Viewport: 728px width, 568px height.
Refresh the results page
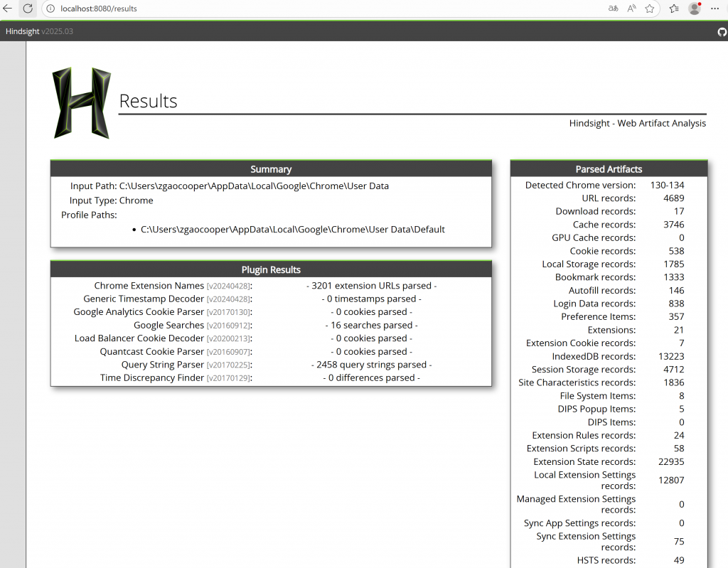pos(28,9)
